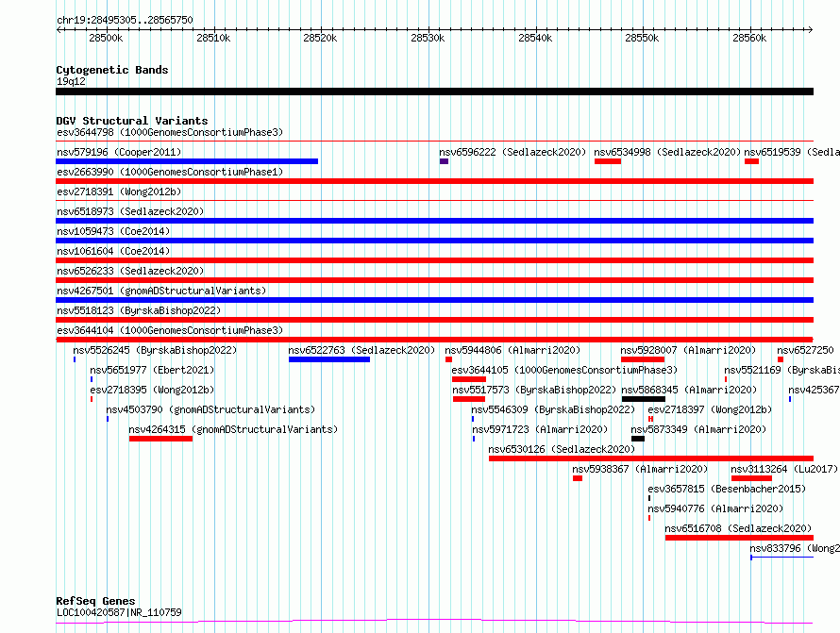Open the esv3657815 (Besenbacher2015) label
840x633 pixels.
[727, 489]
